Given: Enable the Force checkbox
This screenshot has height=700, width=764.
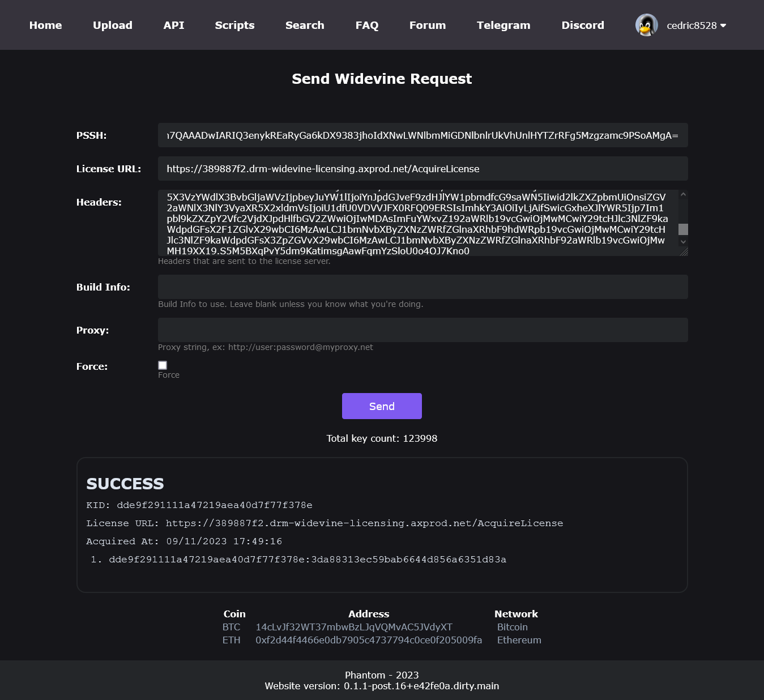Looking at the screenshot, I should point(163,365).
